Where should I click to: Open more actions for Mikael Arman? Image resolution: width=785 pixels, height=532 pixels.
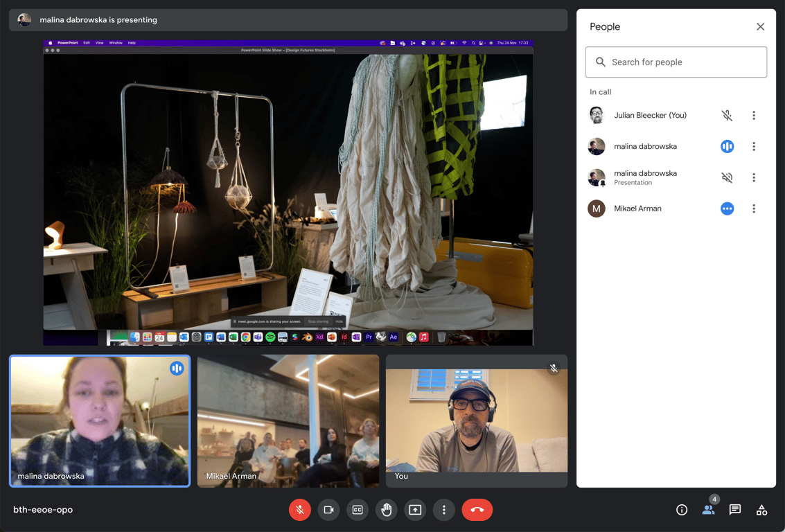pyautogui.click(x=753, y=209)
